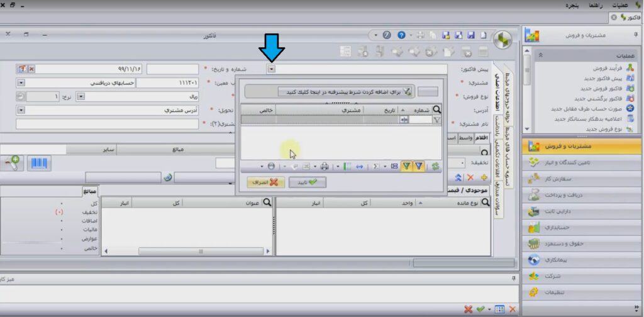Select دارایی ثابت module in sidebar

click(582, 211)
